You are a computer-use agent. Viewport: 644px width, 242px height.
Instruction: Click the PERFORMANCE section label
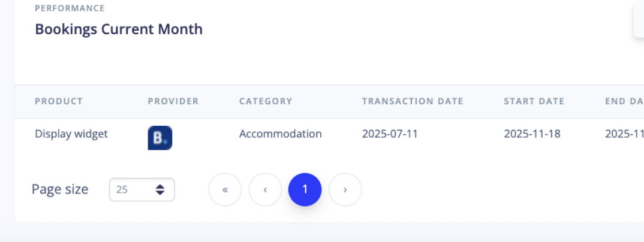pos(70,8)
